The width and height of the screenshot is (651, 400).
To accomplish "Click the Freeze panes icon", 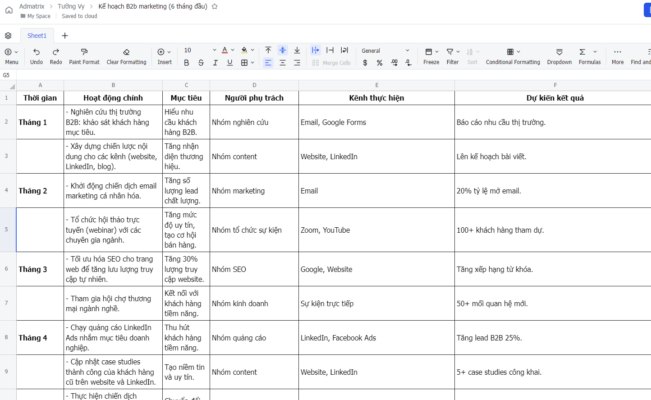I will coord(428,52).
